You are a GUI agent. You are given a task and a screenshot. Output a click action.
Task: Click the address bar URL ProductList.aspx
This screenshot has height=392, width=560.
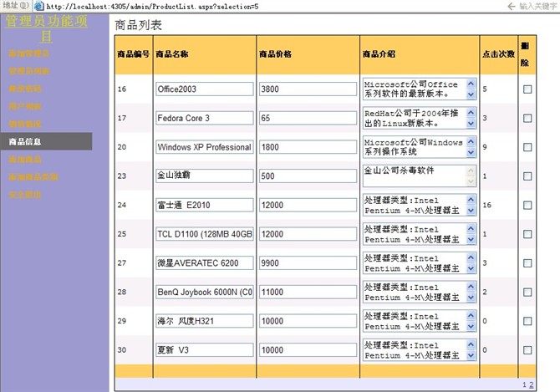[x=152, y=7]
